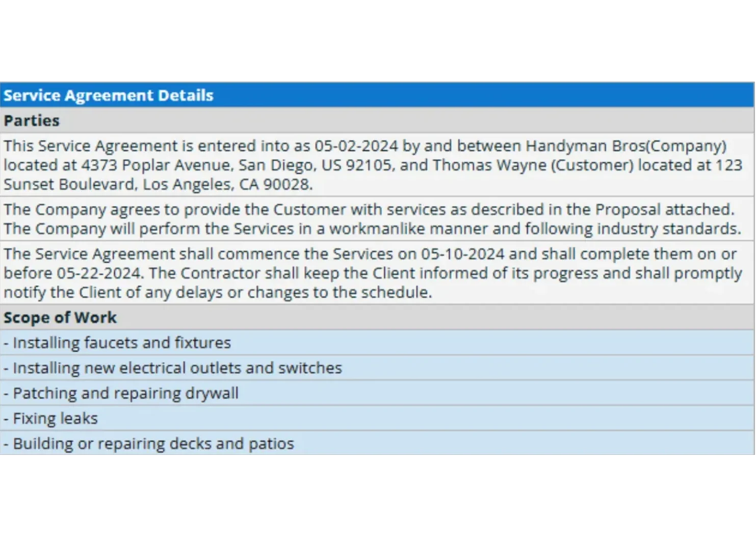Viewport: 756px width, 538px height.
Task: Click the words Proposal attached
Action: point(664,210)
